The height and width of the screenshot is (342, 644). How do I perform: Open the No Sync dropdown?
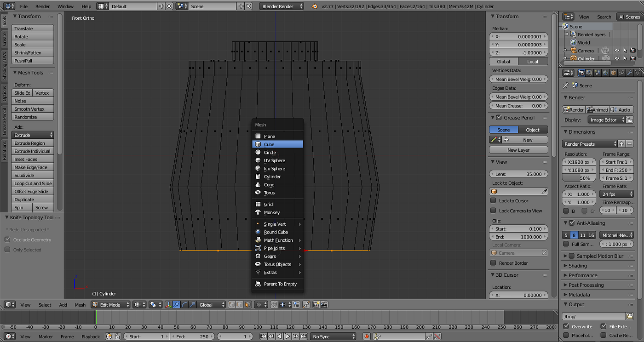tap(333, 336)
